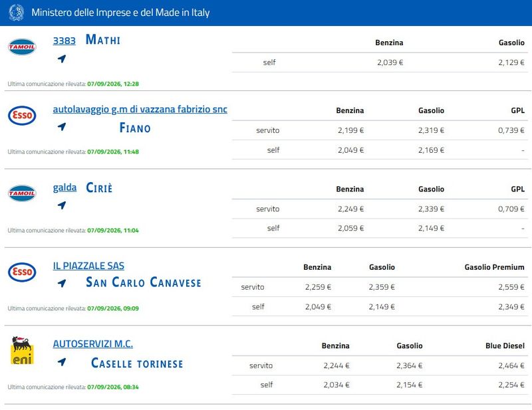This screenshot has height=410, width=532.
Task: Click the Ministero delle Imprese header title
Action: (120, 13)
